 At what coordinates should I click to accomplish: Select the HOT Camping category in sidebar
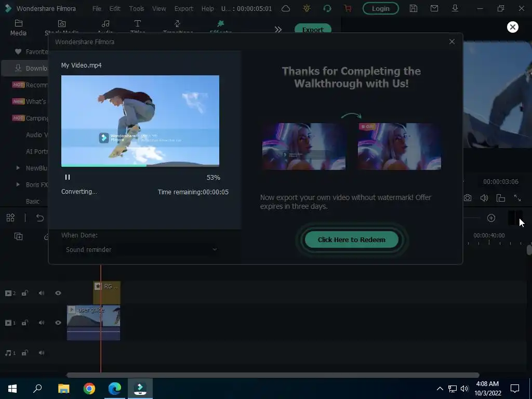pyautogui.click(x=30, y=118)
